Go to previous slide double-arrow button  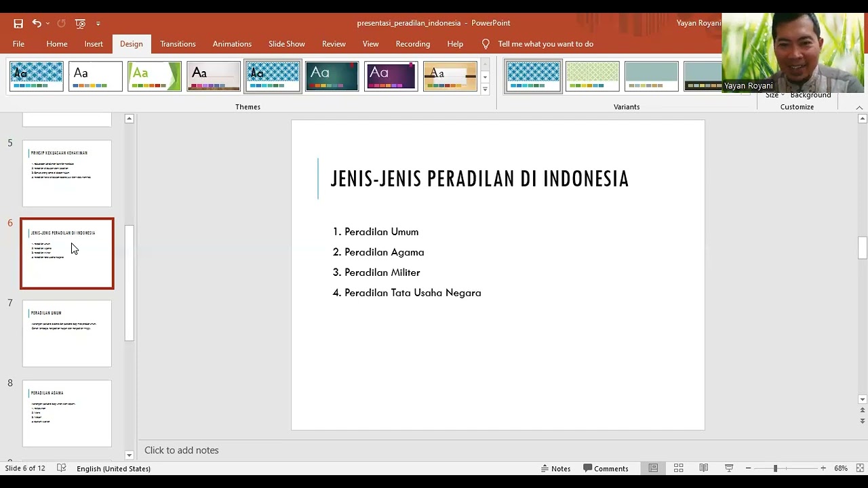(863, 410)
